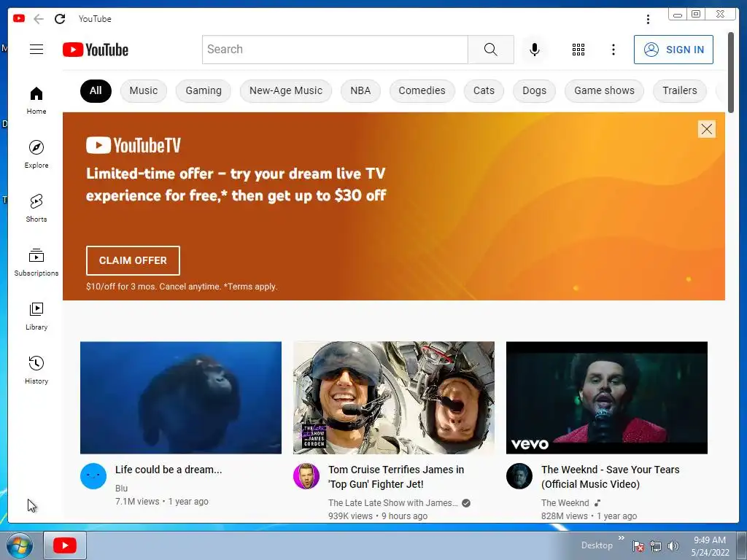Go back using the window arrow
This screenshot has width=747, height=560.
39,19
